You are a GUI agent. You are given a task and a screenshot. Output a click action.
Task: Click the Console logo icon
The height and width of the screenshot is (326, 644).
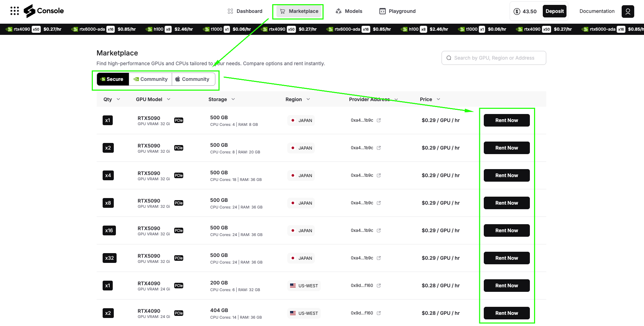(x=30, y=11)
